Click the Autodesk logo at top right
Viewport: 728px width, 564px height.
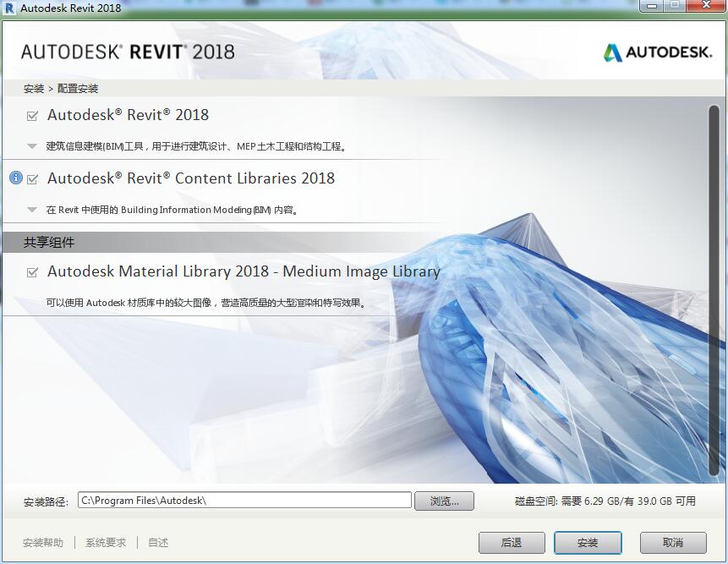point(657,51)
